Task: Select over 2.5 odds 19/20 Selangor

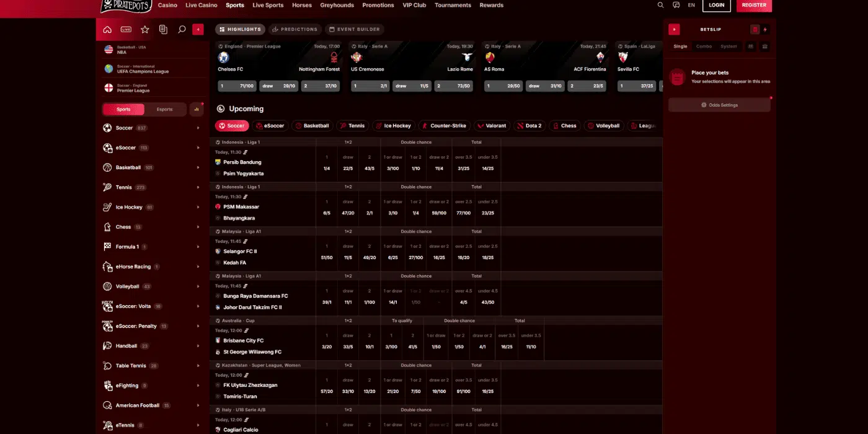Action: point(463,257)
